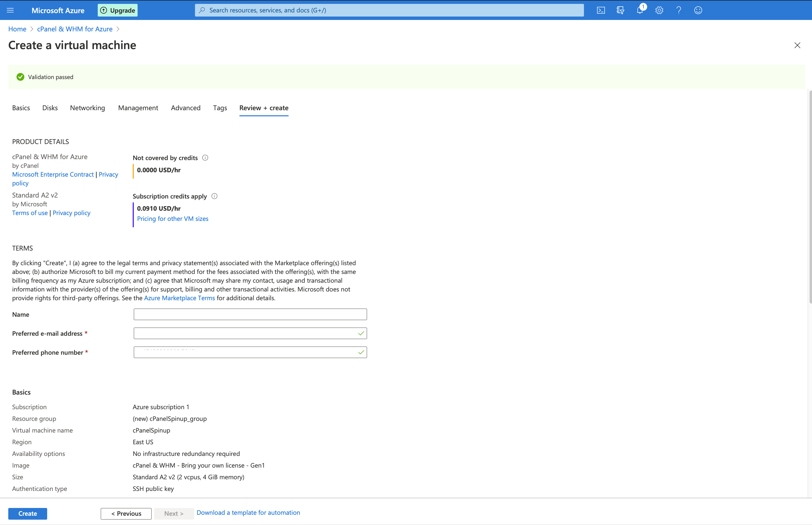Viewport: 812px width, 525px height.
Task: Open the hamburger portal menu
Action: (x=10, y=10)
